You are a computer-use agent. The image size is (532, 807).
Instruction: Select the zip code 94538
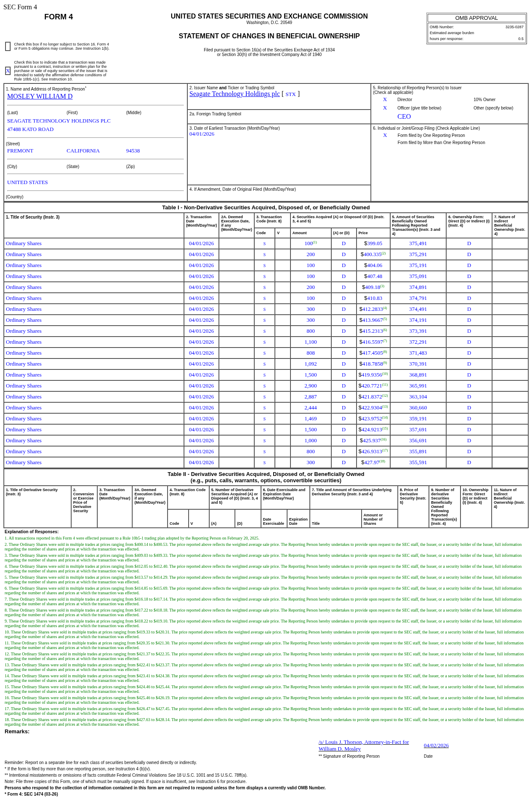(x=133, y=151)
